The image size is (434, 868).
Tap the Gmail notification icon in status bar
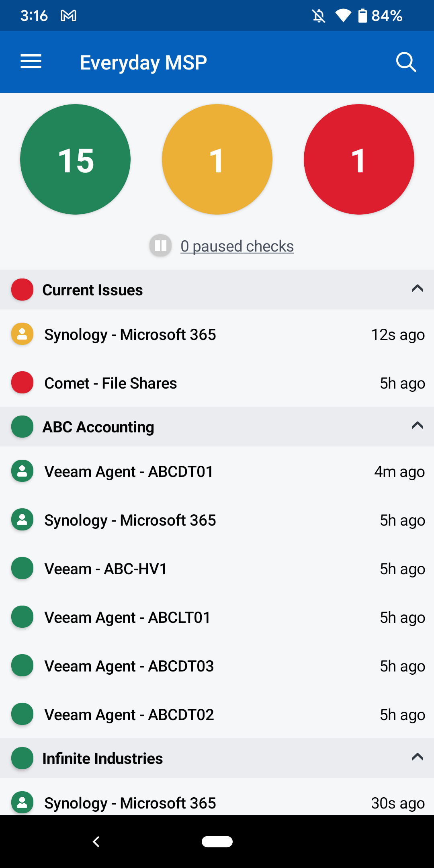coord(68,16)
